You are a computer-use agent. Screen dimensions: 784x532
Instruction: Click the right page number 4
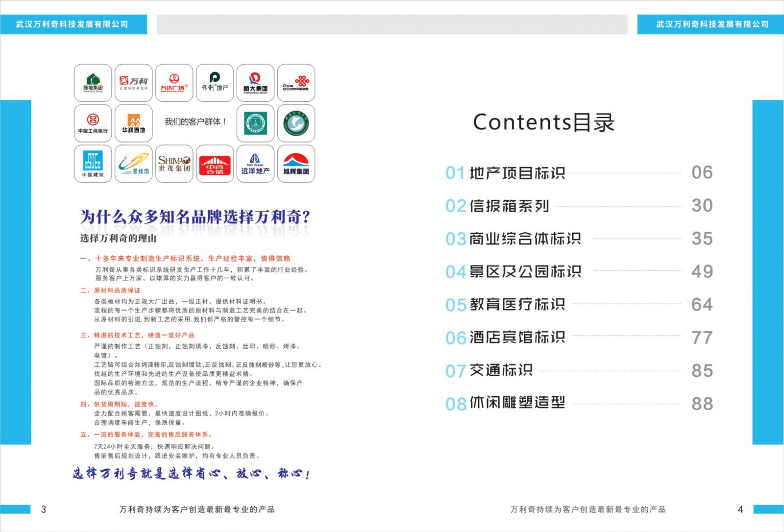click(740, 509)
